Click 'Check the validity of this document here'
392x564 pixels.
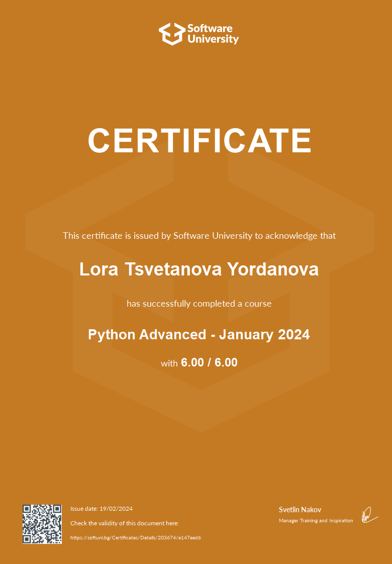(x=125, y=523)
